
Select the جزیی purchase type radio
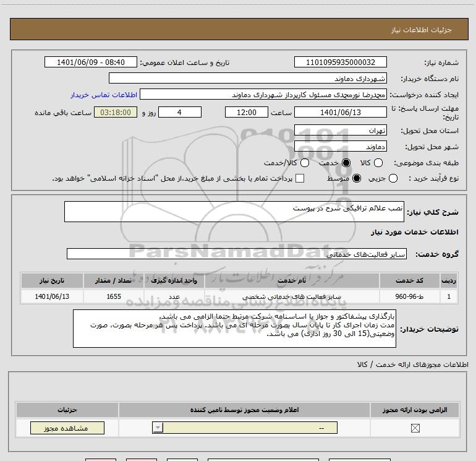point(393,178)
